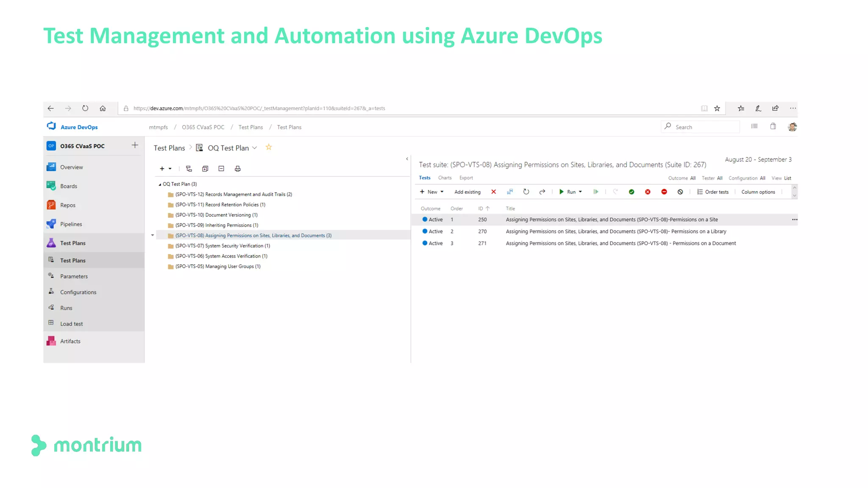Open the Parameters sub-item
Image resolution: width=868 pixels, height=488 pixels.
click(94, 276)
